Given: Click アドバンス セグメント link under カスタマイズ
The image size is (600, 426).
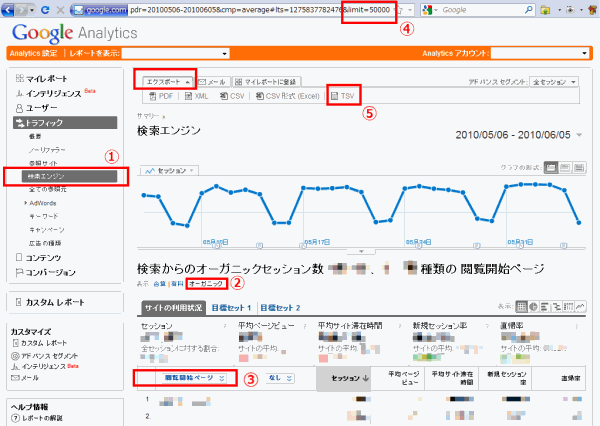Looking at the screenshot, I should pyautogui.click(x=45, y=356).
